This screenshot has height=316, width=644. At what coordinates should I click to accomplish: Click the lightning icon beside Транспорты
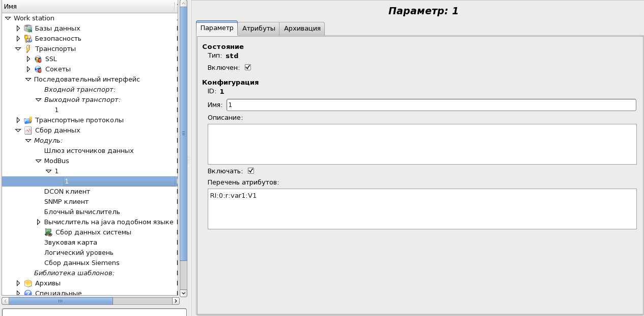point(28,49)
